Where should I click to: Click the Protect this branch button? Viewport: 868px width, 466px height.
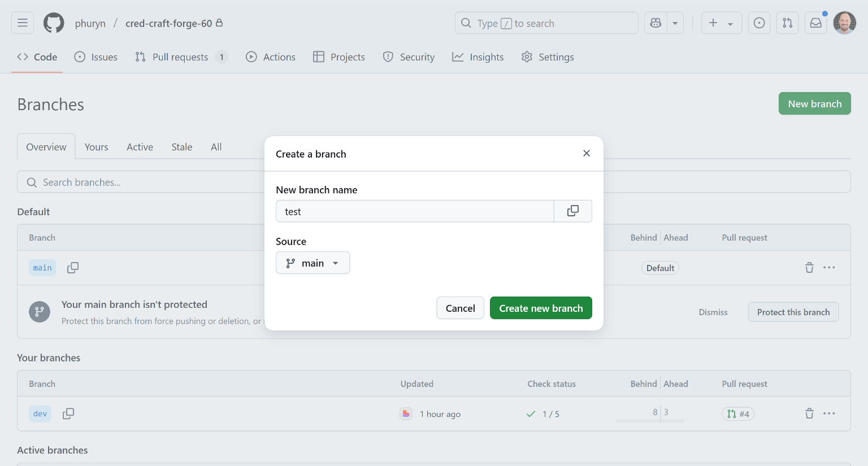pyautogui.click(x=793, y=312)
